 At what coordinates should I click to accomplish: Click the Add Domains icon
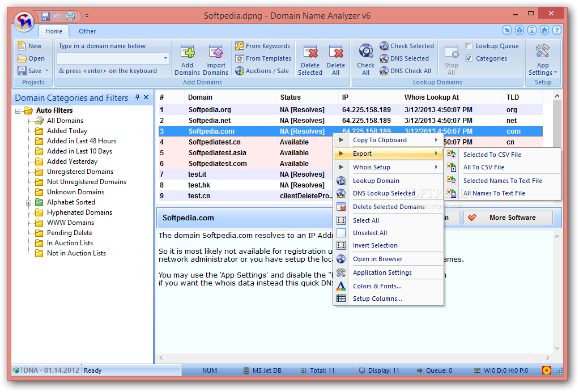[x=188, y=53]
